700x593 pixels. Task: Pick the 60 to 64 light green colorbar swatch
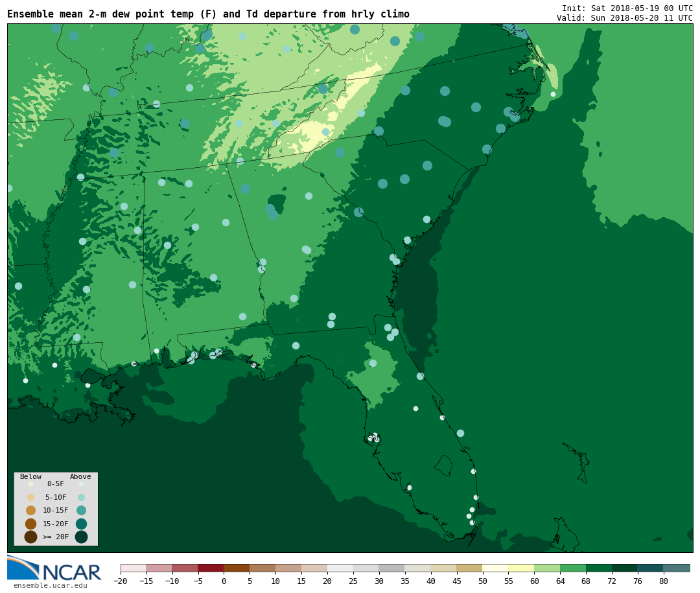point(548,568)
